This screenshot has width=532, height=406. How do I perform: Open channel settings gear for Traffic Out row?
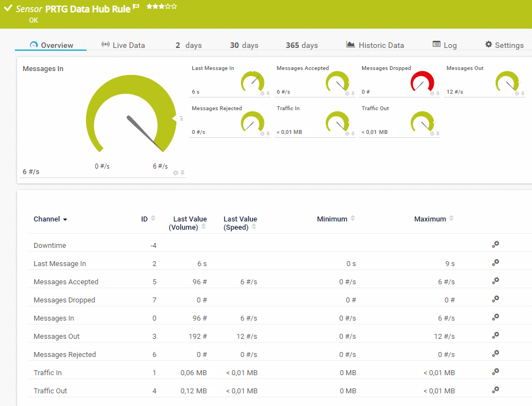(x=495, y=390)
